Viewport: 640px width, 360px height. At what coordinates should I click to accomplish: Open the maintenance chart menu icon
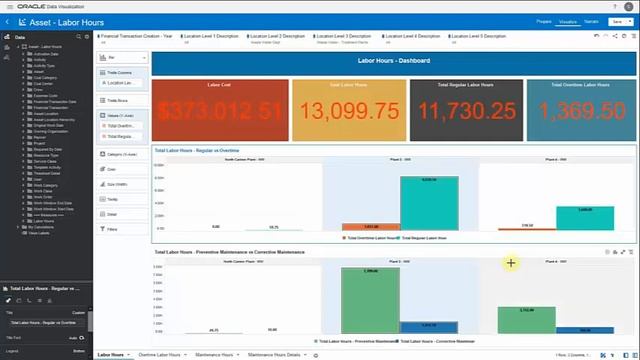631,252
